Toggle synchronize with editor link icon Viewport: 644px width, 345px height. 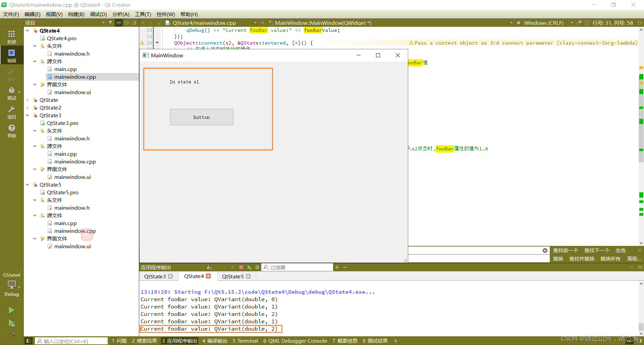click(119, 23)
